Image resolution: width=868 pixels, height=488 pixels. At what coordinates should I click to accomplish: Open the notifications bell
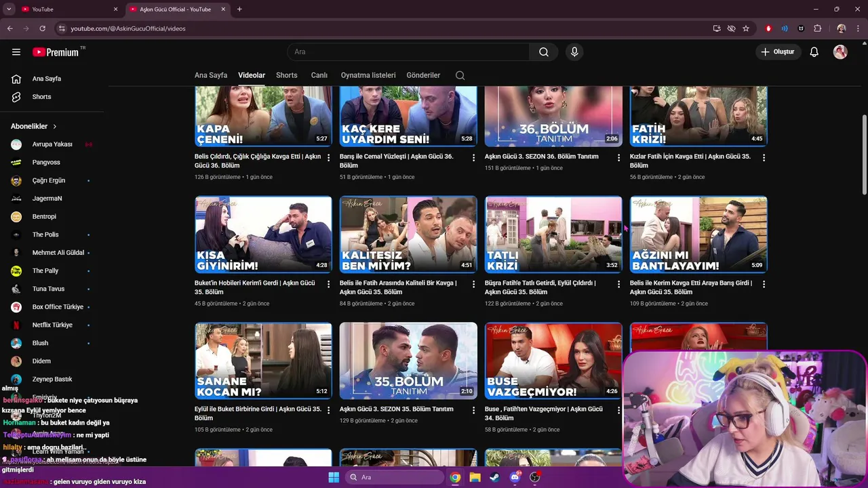tap(814, 52)
